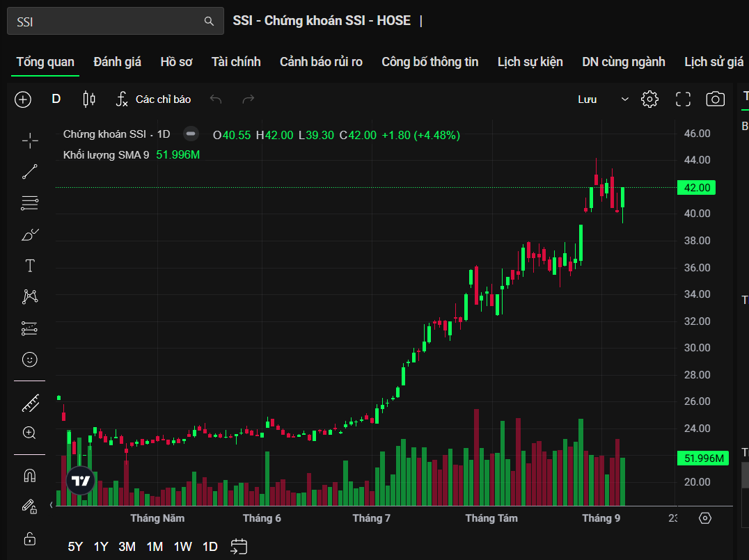Click the Lưu save button
Viewport: 749px width, 560px height.
(588, 99)
